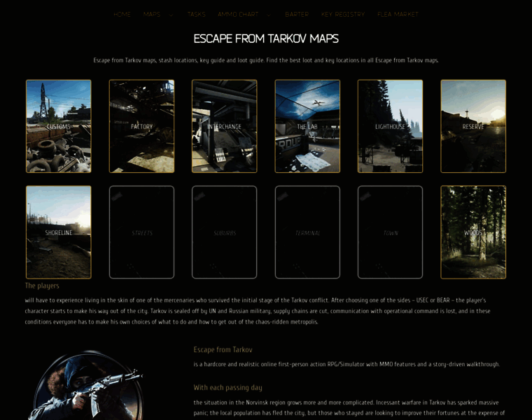
Task: Click the 'Escape from Tarkov' subheading
Action: pyautogui.click(x=223, y=350)
